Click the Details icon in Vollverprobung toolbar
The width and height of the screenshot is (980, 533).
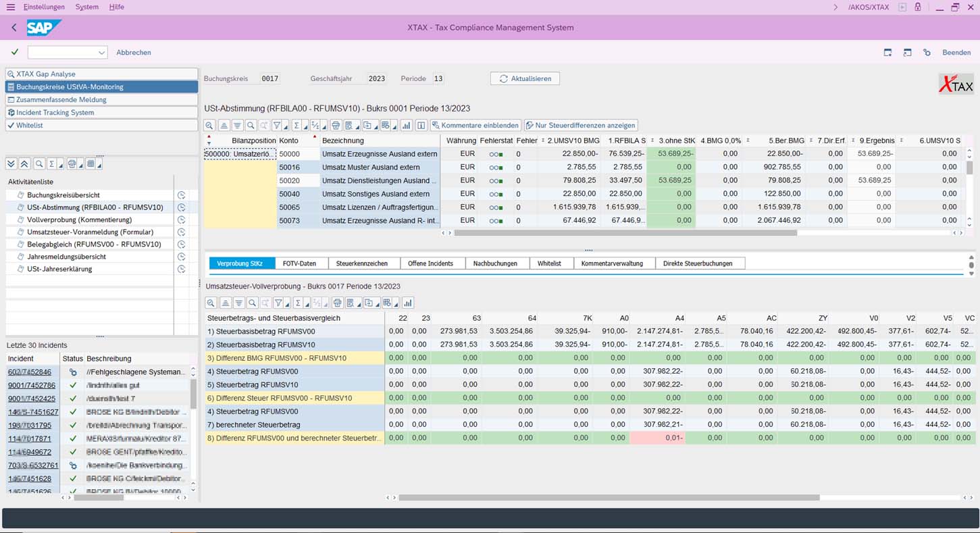211,303
